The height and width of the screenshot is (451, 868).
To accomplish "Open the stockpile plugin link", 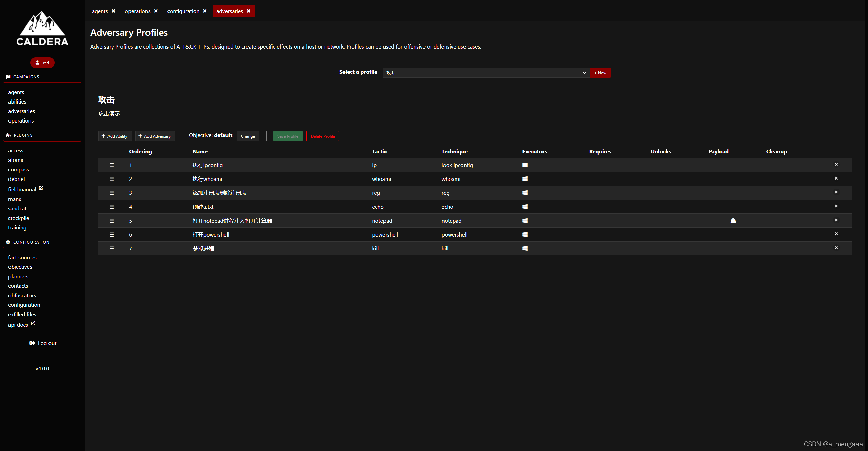I will coord(19,218).
